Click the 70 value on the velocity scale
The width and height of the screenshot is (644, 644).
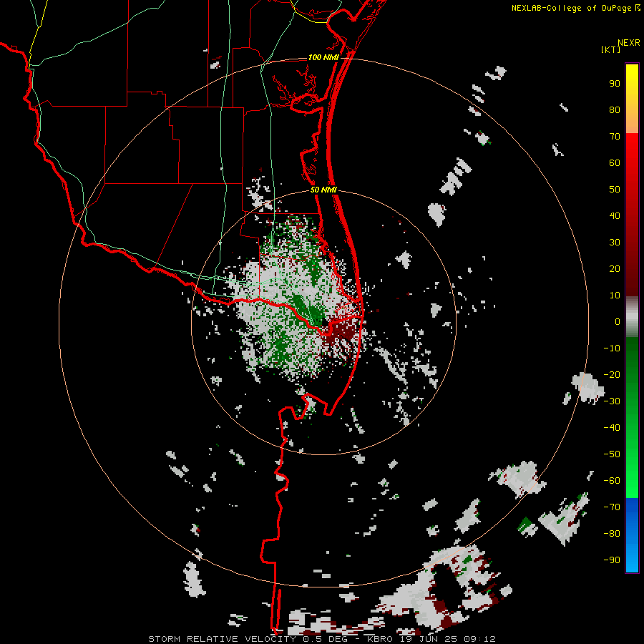point(615,137)
